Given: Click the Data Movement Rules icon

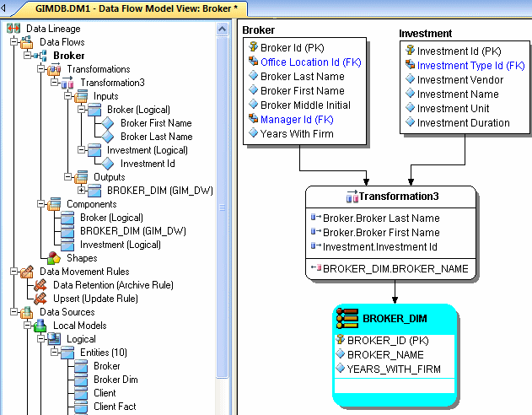Looking at the screenshot, I should point(27,272).
